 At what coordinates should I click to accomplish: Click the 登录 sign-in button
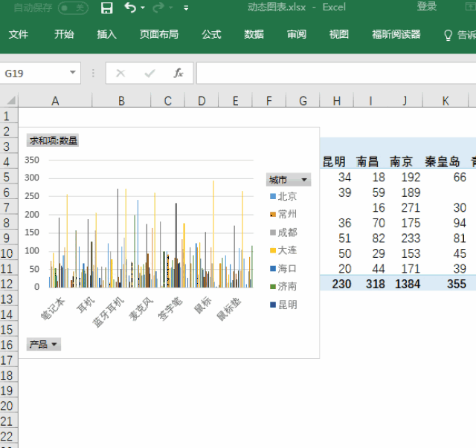tap(427, 7)
